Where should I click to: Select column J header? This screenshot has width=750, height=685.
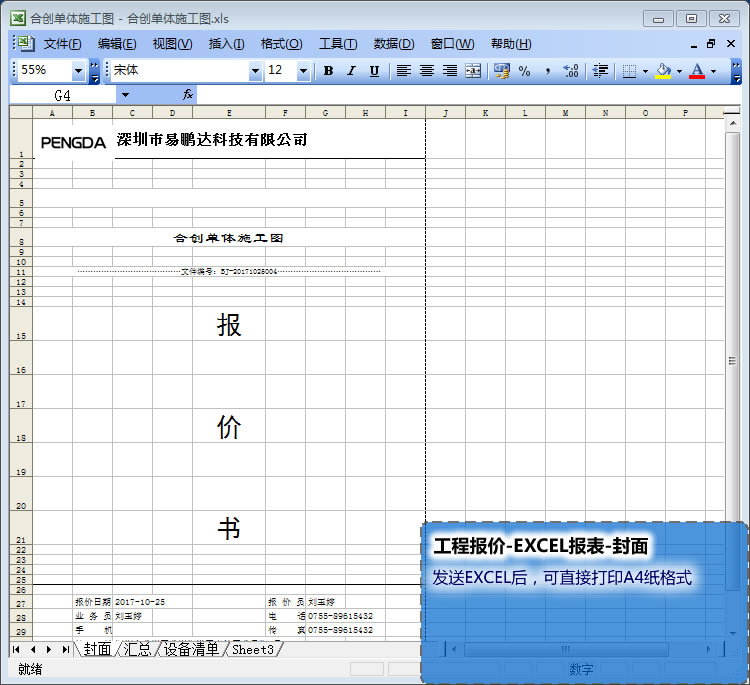(x=445, y=113)
